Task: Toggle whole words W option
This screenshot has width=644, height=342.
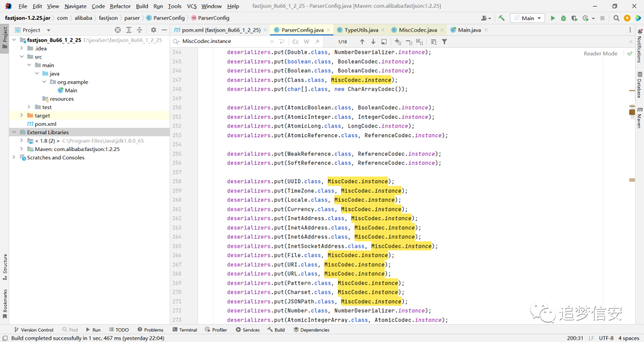Action: (306, 42)
